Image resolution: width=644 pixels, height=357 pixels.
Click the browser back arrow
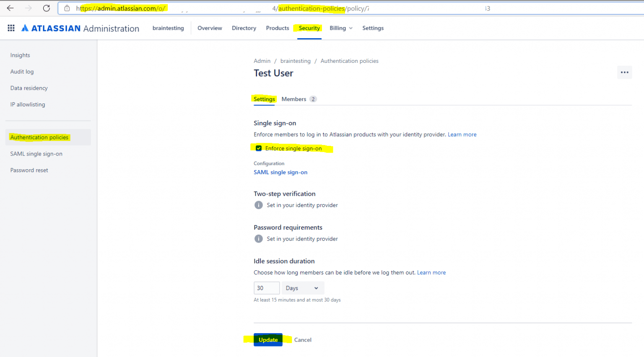point(10,8)
